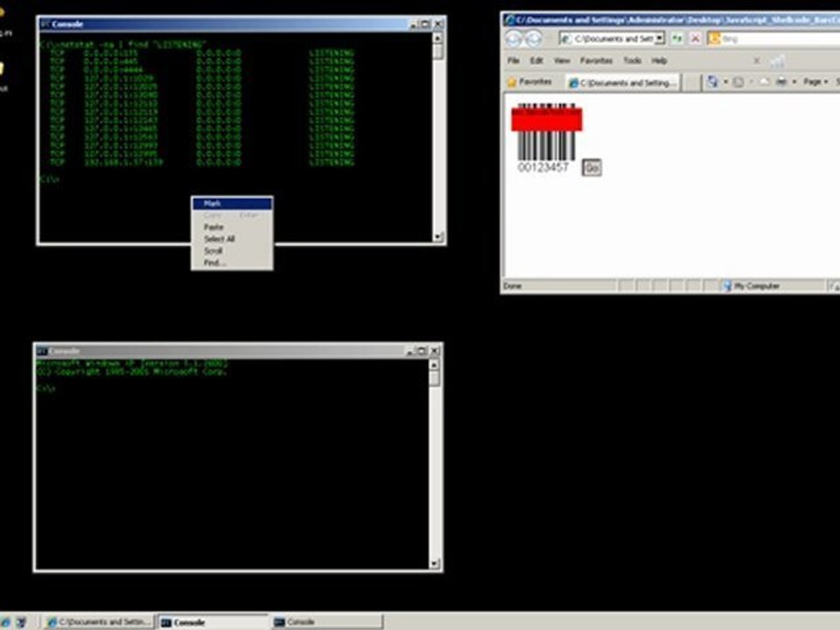The width and height of the screenshot is (840, 630).
Task: Expand the Feeds button dropdown arrow
Action: click(751, 82)
